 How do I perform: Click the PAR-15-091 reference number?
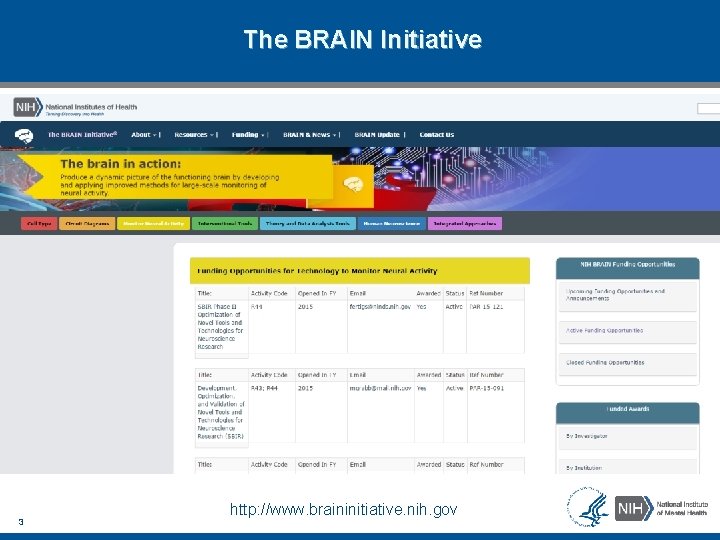point(487,388)
